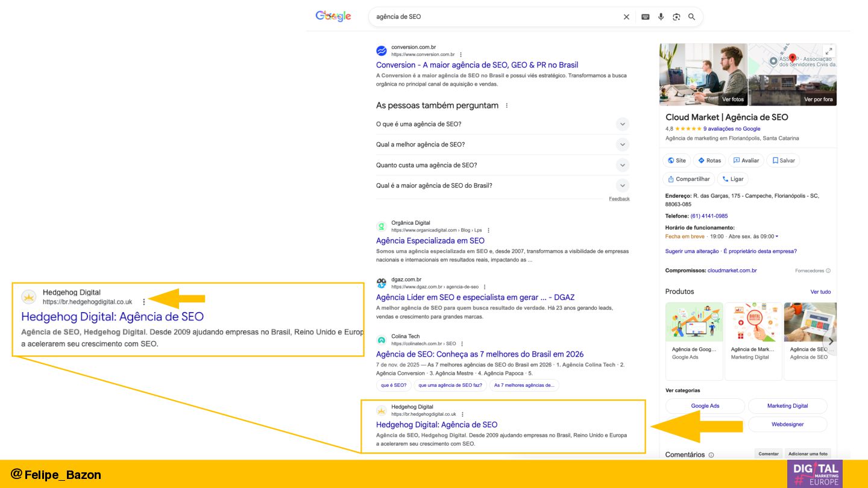Clear the search query with X icon
Image resolution: width=868 pixels, height=488 pixels.
tap(626, 17)
